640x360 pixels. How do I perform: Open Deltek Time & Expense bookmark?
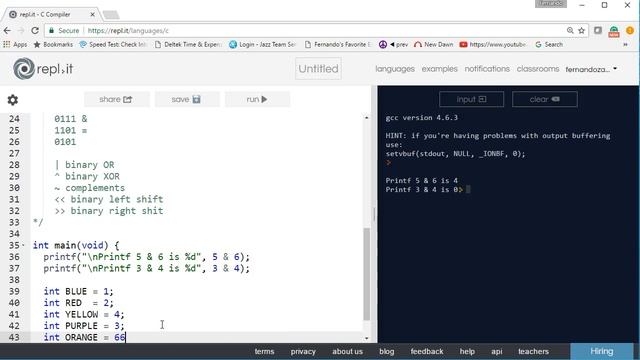tap(188, 44)
